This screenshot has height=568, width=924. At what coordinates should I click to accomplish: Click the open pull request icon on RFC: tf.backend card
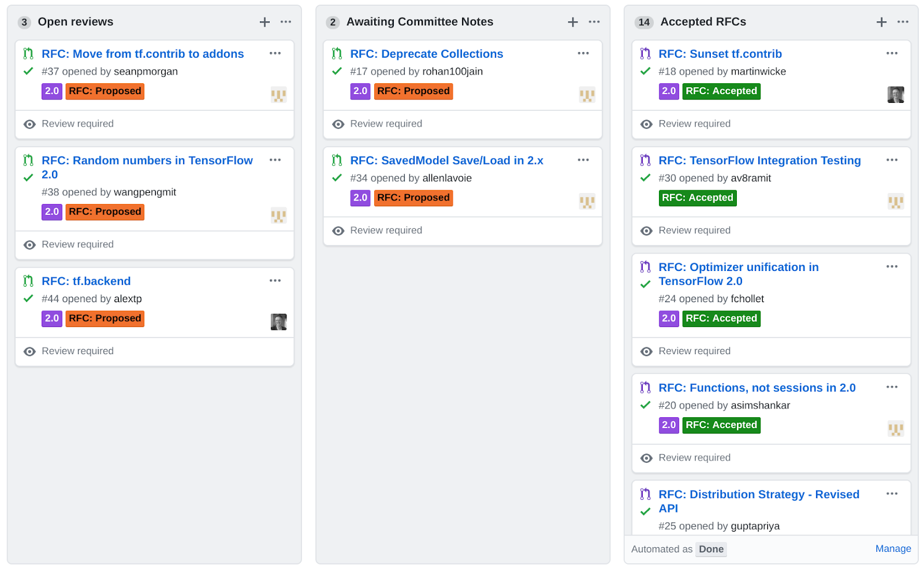pos(28,281)
